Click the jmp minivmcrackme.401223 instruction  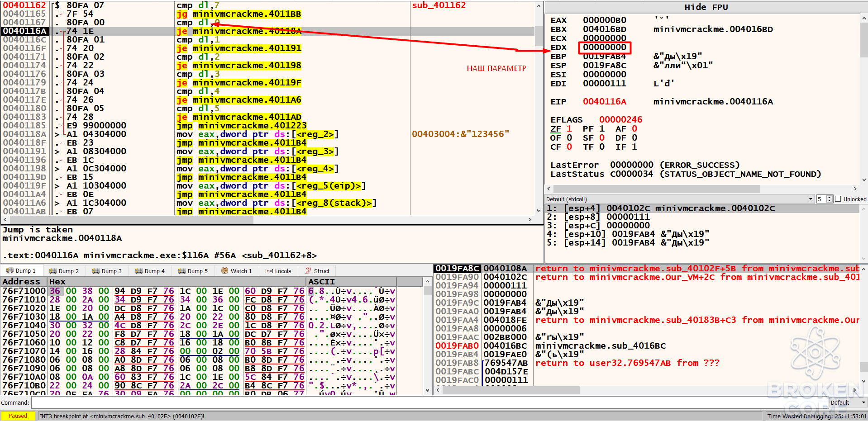[241, 126]
